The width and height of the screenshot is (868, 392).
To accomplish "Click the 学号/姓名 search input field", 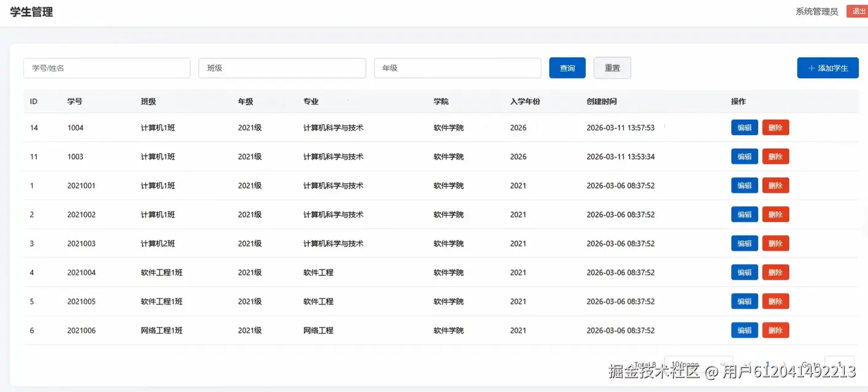I will coord(107,68).
